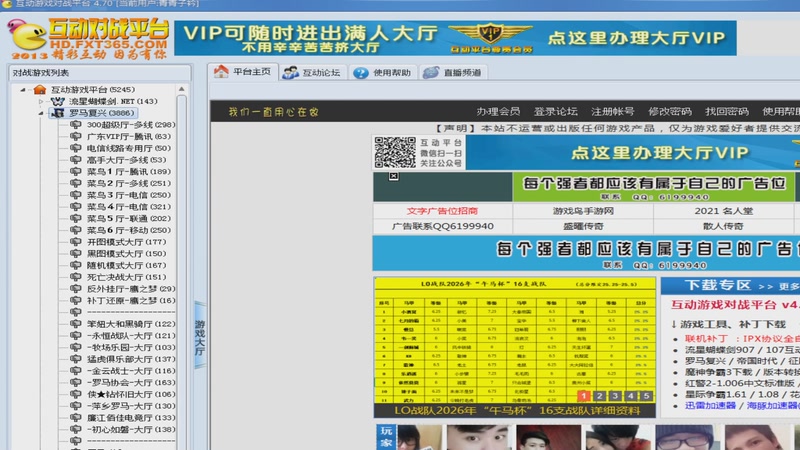Click 找回密码 in the black nav bar

[x=727, y=111]
